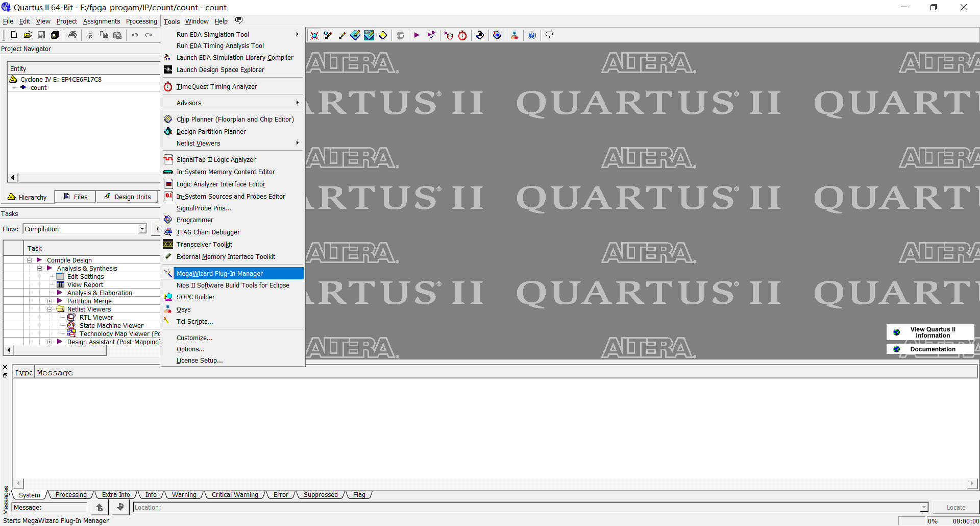Viewport: 980px width, 526px height.
Task: Click the next message down-arrow button
Action: pyautogui.click(x=120, y=507)
